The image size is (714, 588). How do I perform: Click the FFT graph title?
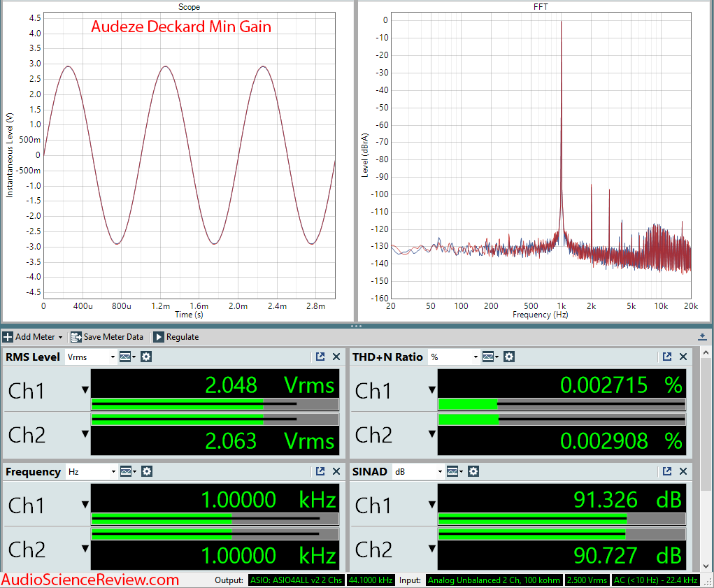tap(541, 7)
